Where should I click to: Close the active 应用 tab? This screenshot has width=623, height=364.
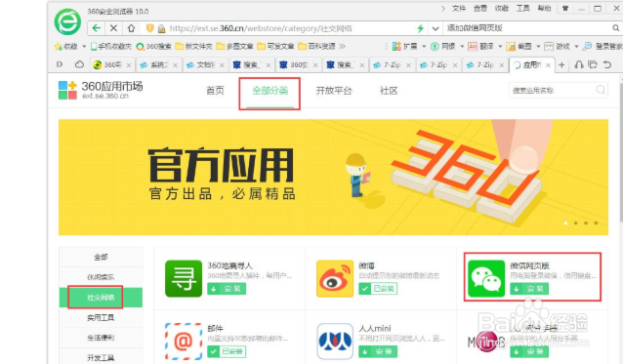[549, 65]
